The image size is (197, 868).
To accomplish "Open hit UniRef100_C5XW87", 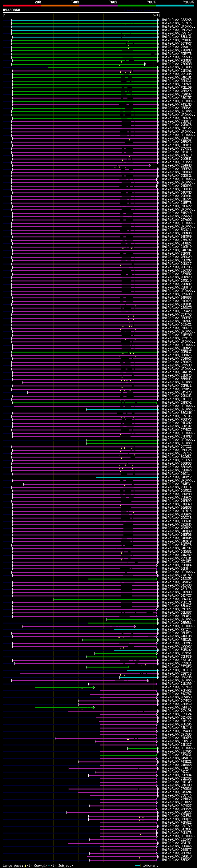I will coord(176,40).
